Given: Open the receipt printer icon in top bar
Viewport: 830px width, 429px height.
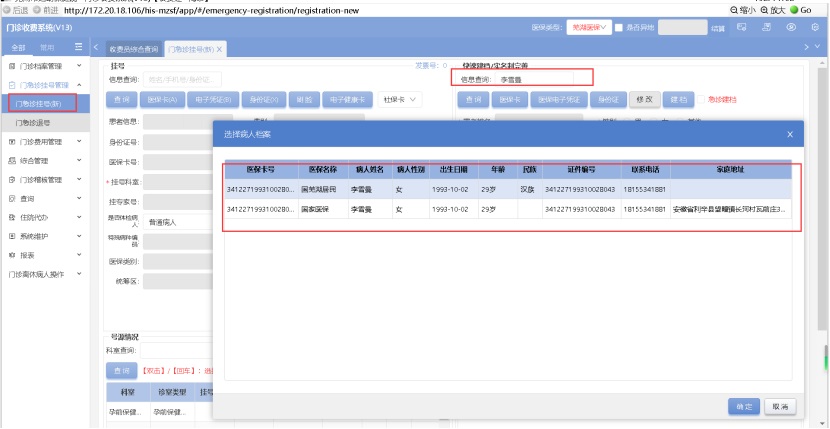Looking at the screenshot, I should 766,27.
